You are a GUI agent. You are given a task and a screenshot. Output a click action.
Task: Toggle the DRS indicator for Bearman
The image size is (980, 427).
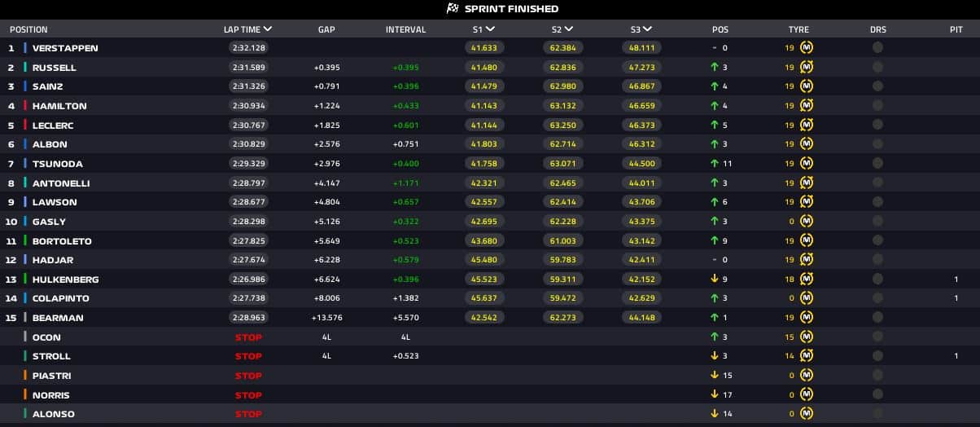(877, 318)
